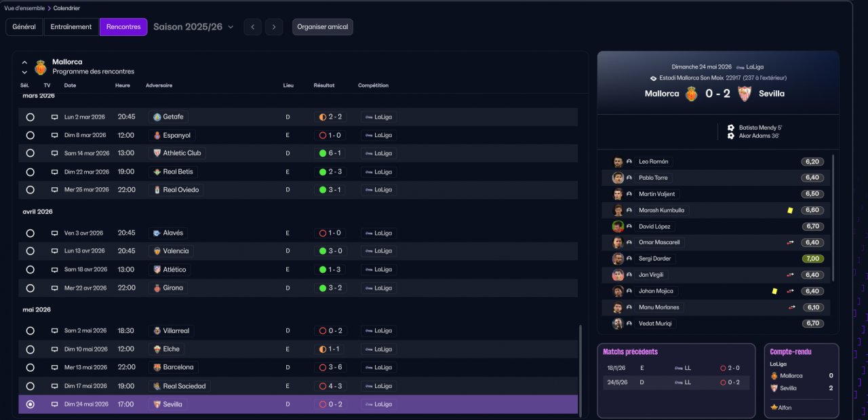
Task: Click the TV icon on the Real Oviedo row
Action: click(54, 190)
